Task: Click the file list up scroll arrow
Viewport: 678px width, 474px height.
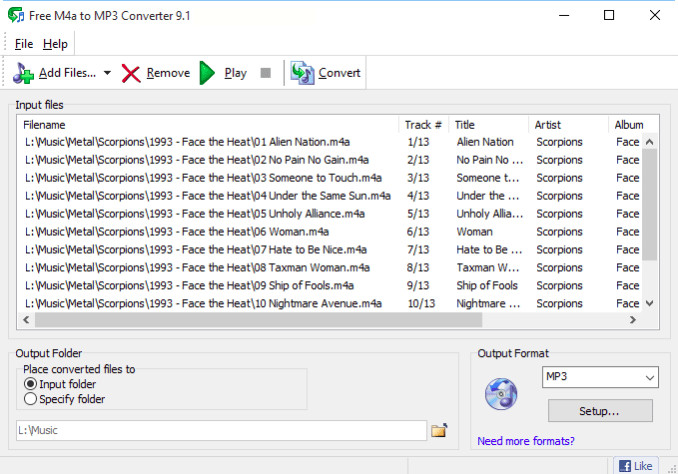Action: (649, 142)
